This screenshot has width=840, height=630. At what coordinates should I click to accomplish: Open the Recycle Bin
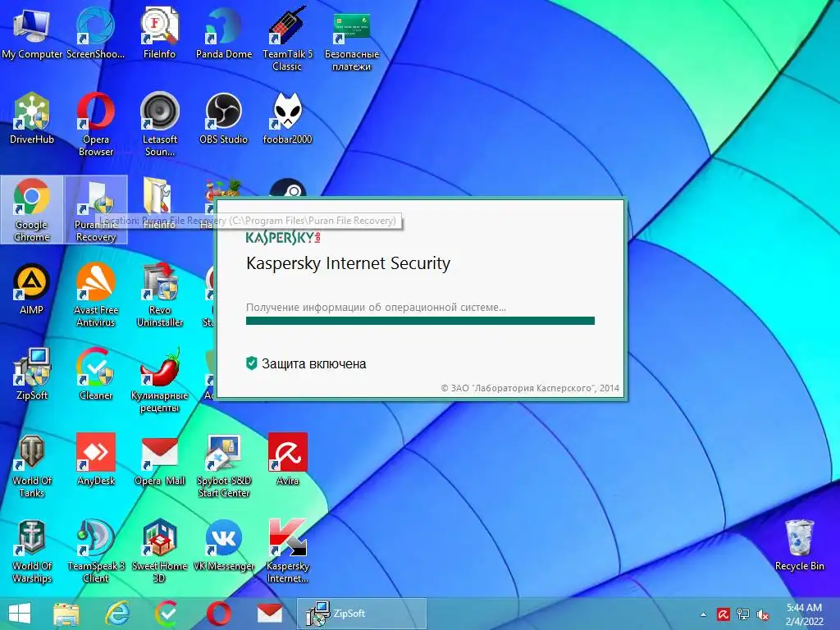coord(799,546)
